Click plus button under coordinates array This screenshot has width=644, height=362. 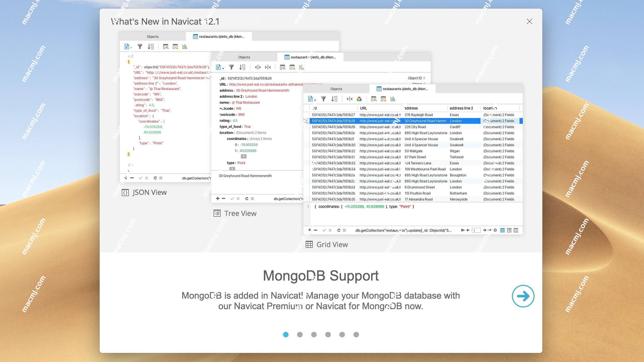click(x=244, y=156)
